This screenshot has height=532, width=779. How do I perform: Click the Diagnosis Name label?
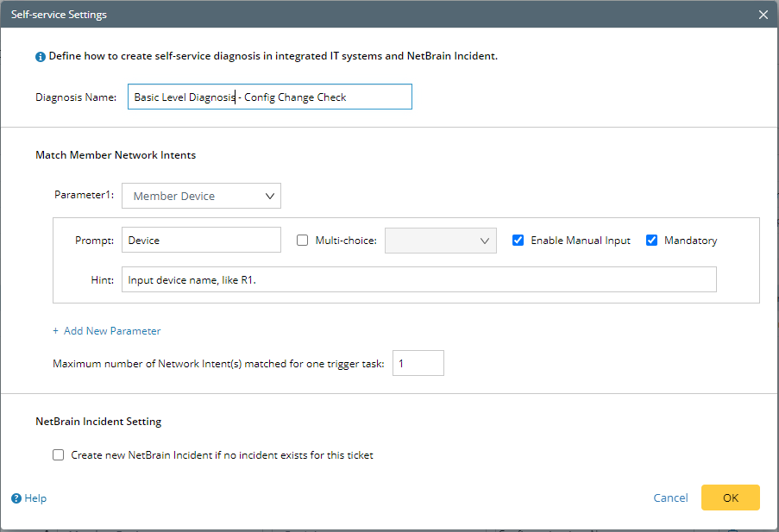pos(76,97)
